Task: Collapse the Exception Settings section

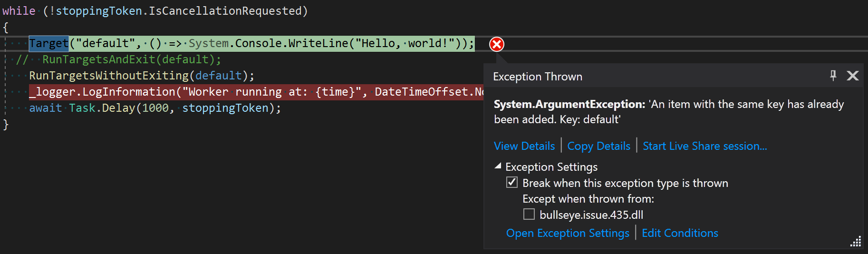Action: coord(498,166)
